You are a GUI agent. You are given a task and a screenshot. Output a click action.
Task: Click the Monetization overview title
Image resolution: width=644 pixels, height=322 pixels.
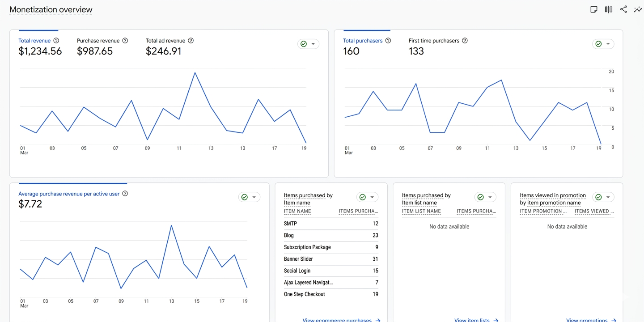click(x=51, y=9)
